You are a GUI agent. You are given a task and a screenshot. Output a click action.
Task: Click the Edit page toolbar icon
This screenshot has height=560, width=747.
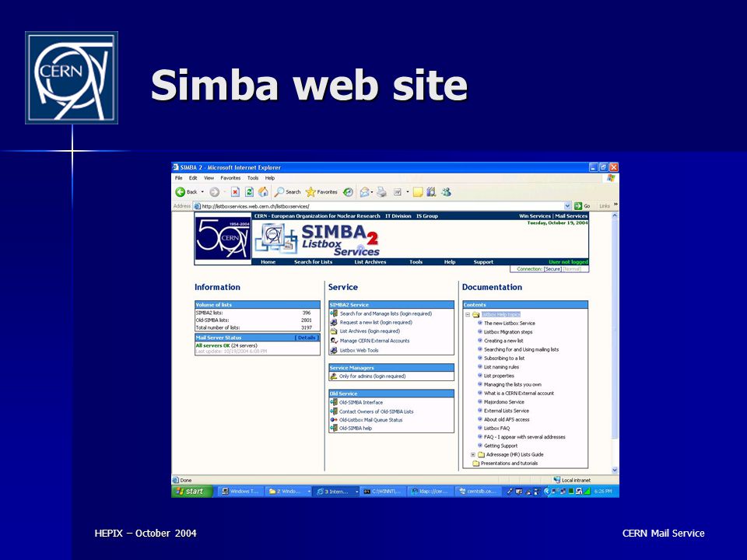[398, 192]
